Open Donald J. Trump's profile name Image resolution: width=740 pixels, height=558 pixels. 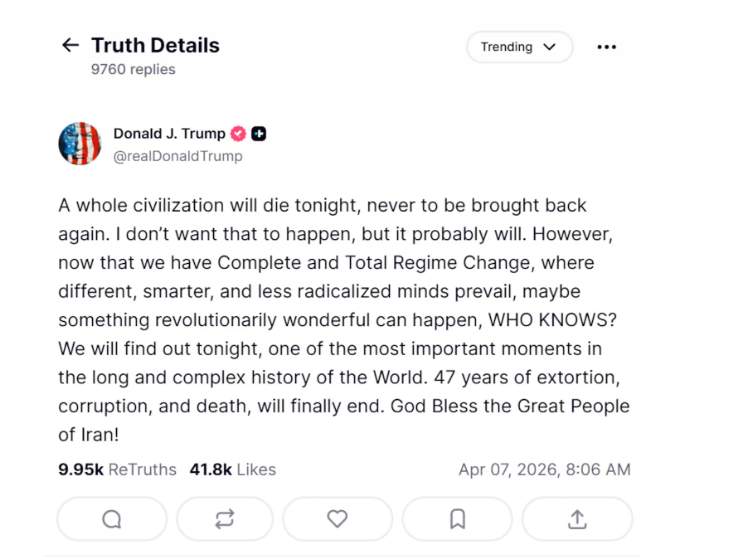coord(169,134)
